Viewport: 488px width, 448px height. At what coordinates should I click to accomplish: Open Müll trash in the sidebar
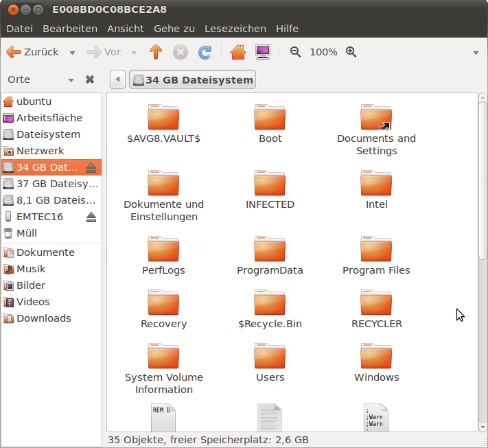[x=51, y=233]
